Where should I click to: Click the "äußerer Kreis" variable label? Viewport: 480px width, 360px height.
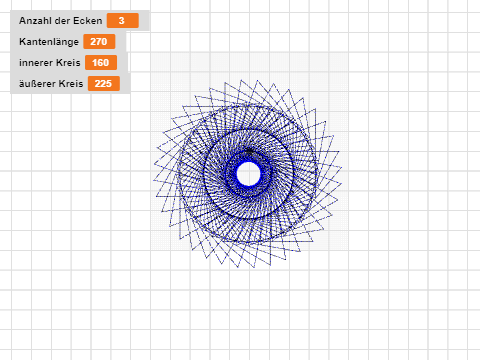point(51,84)
